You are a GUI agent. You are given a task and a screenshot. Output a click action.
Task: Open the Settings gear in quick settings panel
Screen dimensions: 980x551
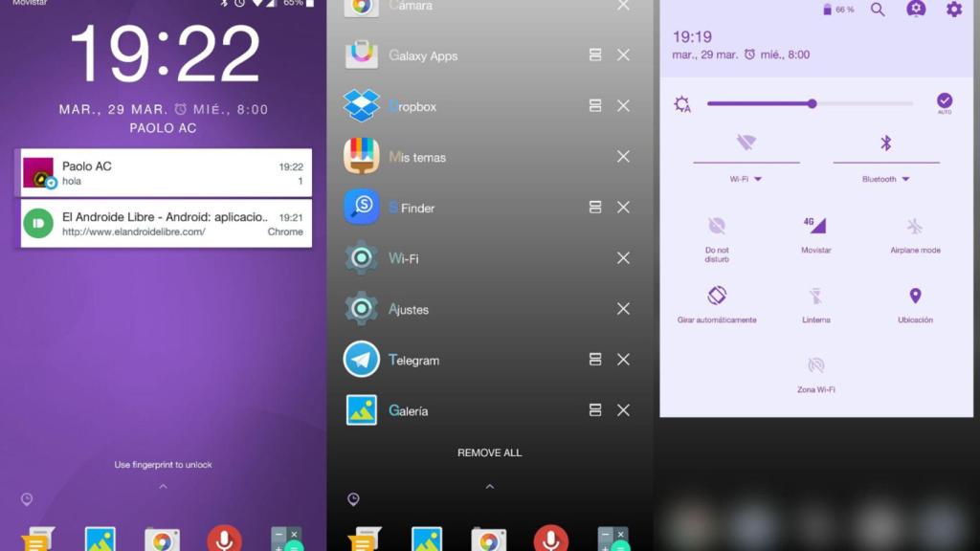(952, 11)
